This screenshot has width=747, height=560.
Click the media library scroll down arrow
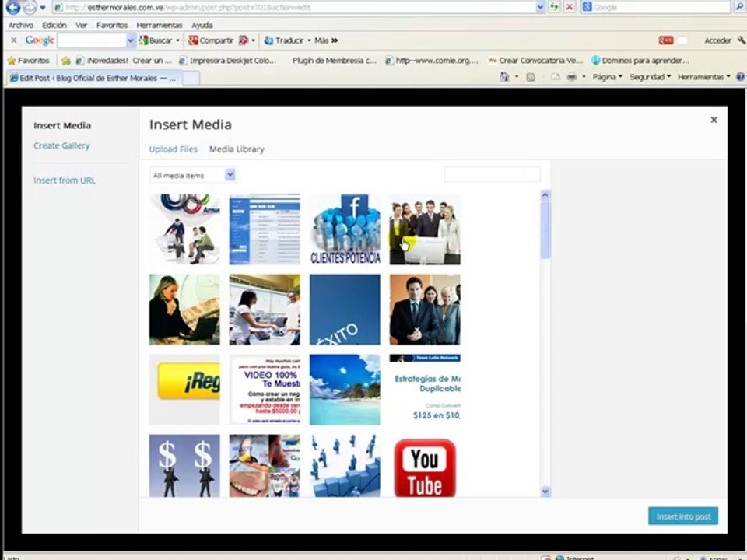(545, 492)
